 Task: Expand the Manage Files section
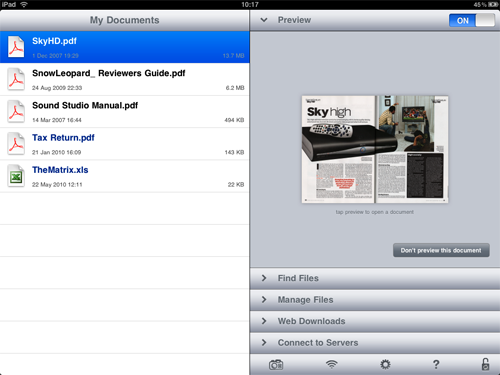(x=375, y=300)
